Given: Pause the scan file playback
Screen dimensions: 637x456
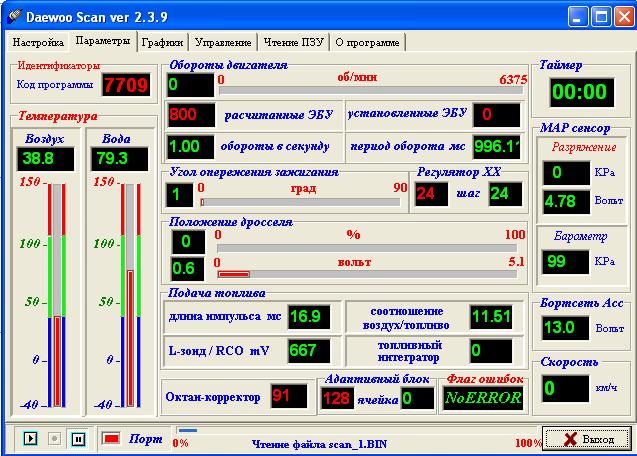Looking at the screenshot, I should point(77,438).
